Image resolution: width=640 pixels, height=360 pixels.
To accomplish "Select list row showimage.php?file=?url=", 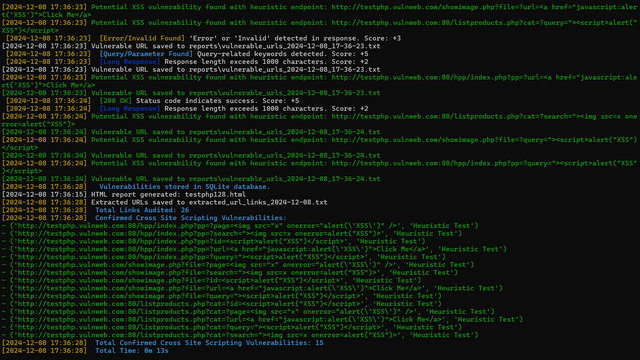I will [x=252, y=288].
